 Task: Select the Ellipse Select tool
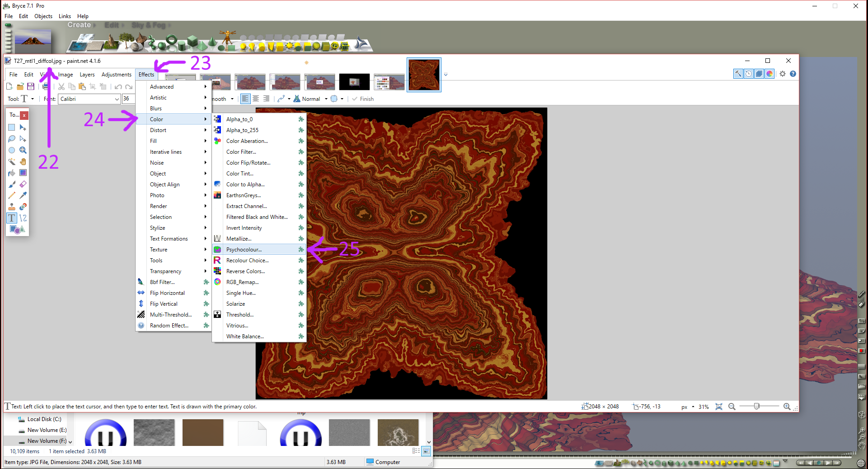(x=12, y=150)
